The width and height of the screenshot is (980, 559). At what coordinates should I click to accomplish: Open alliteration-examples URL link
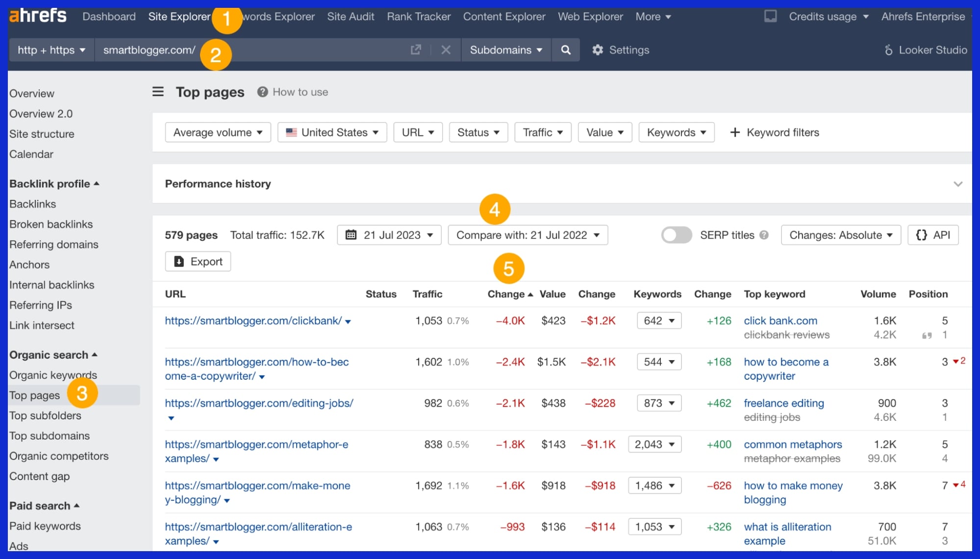click(258, 534)
